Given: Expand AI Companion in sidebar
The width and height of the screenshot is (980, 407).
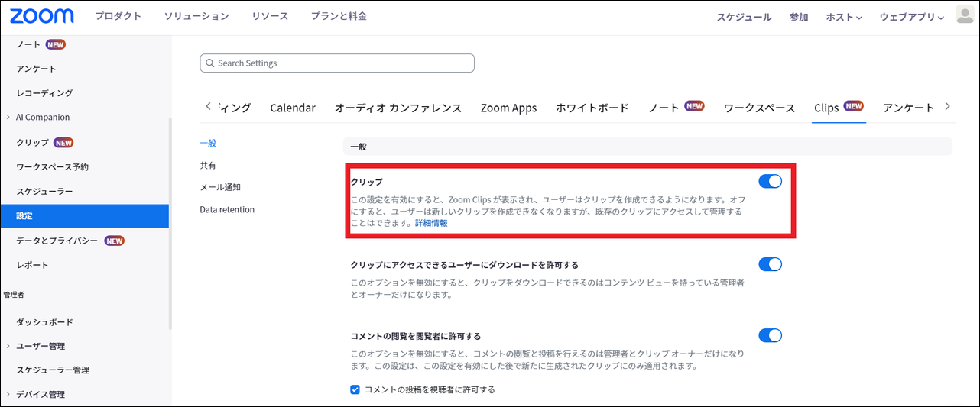Looking at the screenshot, I should point(8,117).
